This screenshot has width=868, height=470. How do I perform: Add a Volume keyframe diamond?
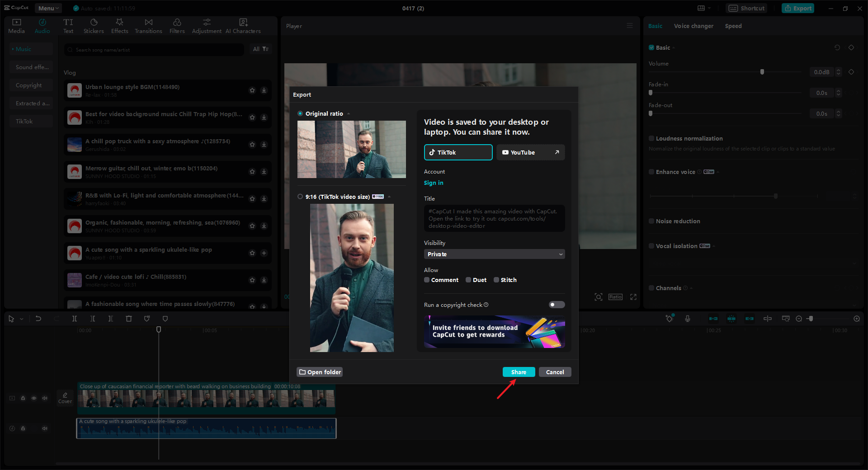(x=851, y=72)
